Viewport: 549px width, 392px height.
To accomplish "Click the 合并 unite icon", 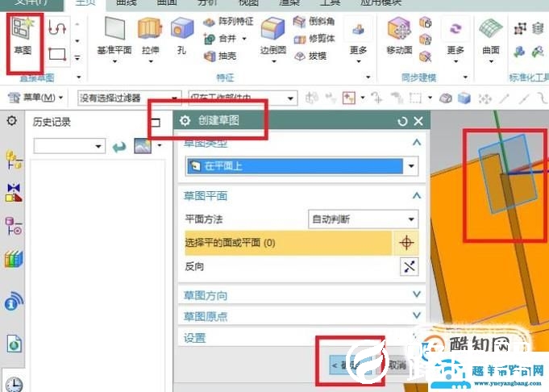I will coord(210,39).
